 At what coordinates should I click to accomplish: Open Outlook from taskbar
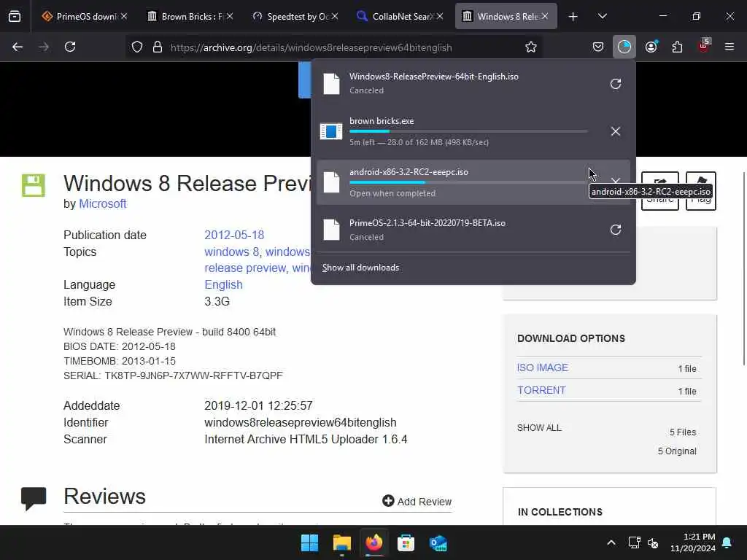point(438,542)
